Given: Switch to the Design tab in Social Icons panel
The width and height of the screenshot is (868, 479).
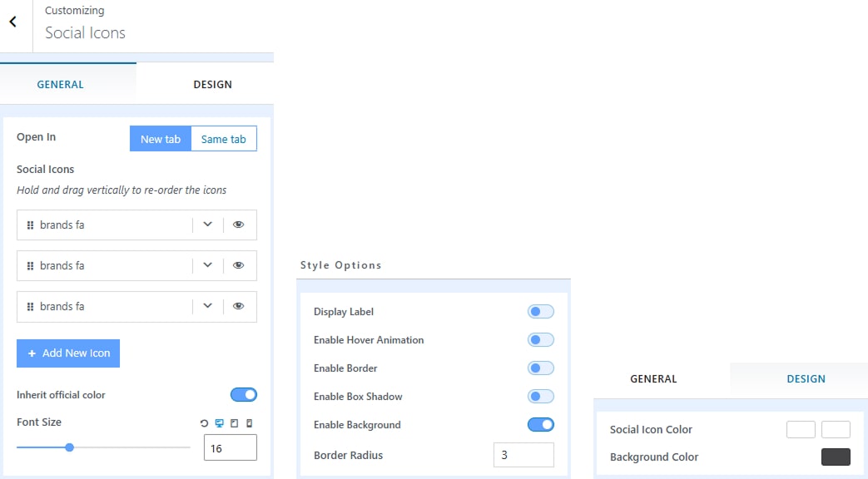Looking at the screenshot, I should pos(212,84).
